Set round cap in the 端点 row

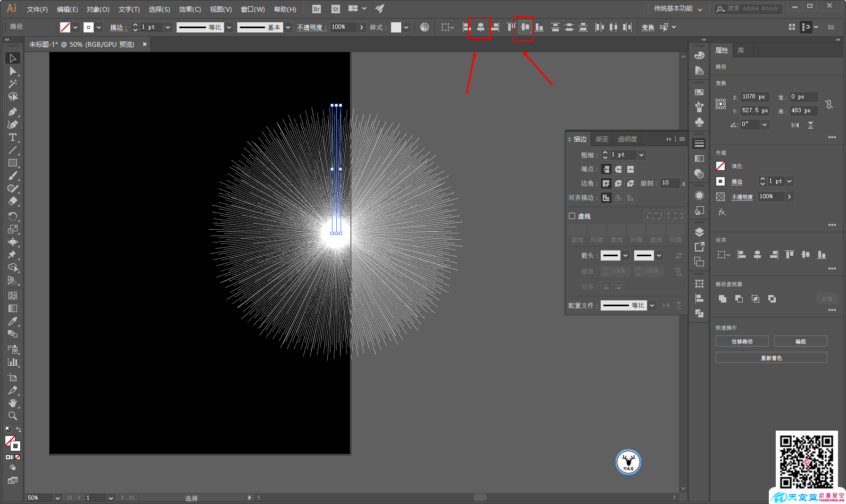tap(618, 169)
